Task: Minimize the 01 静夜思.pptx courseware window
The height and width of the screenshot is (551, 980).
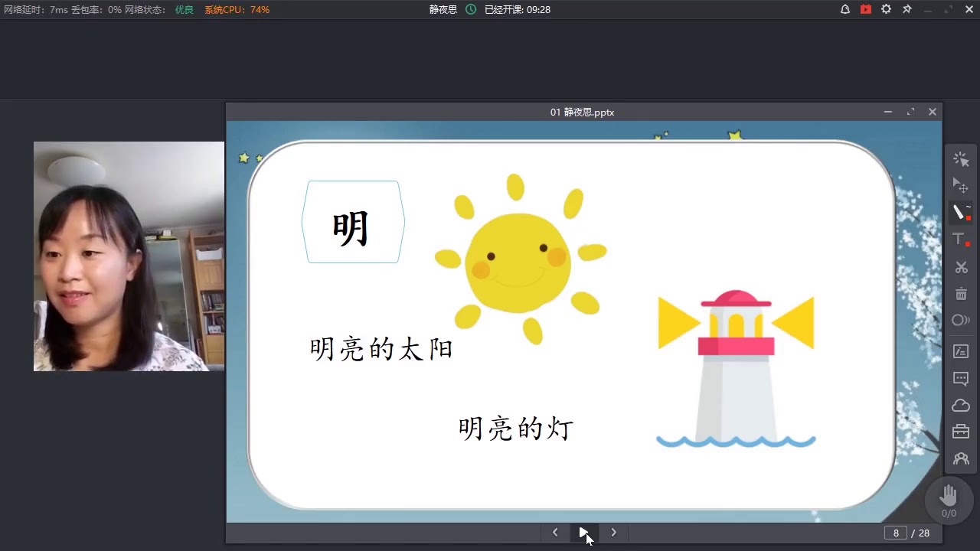Action: (888, 112)
